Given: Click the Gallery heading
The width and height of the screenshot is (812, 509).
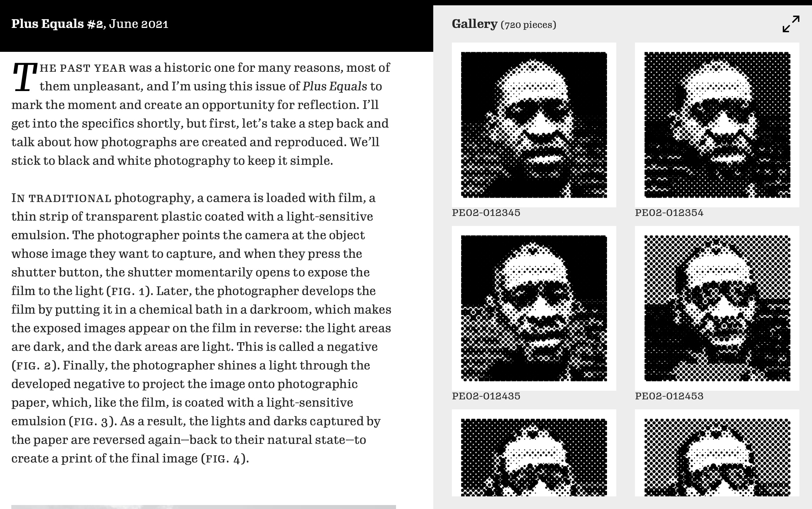Looking at the screenshot, I should (x=474, y=24).
